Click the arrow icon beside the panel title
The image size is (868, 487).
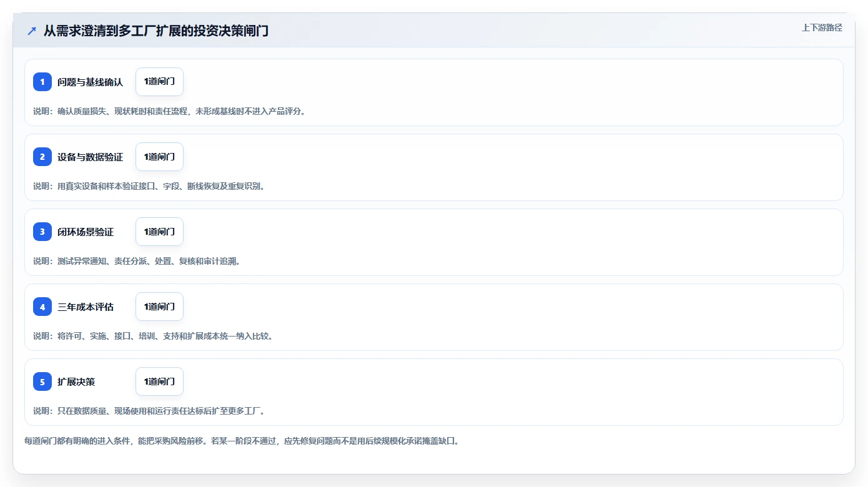pos(32,31)
